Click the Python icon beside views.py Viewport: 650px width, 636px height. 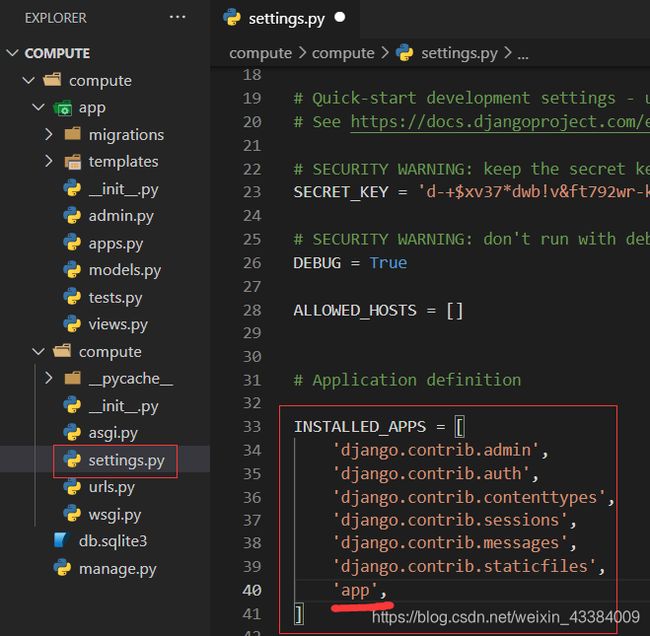[72, 324]
